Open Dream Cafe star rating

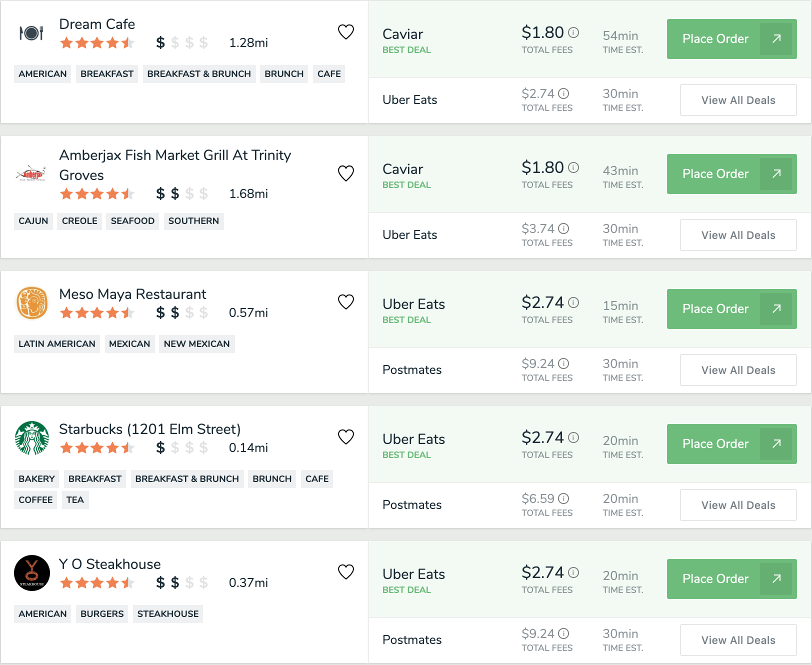[97, 43]
